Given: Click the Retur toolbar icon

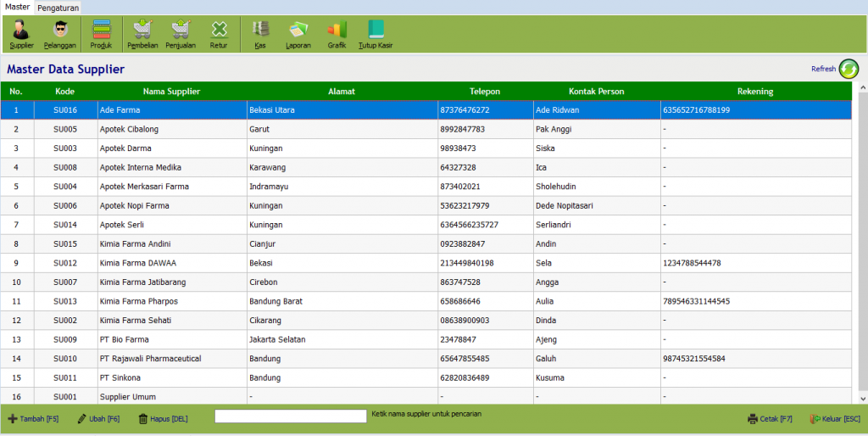Looking at the screenshot, I should (x=219, y=32).
